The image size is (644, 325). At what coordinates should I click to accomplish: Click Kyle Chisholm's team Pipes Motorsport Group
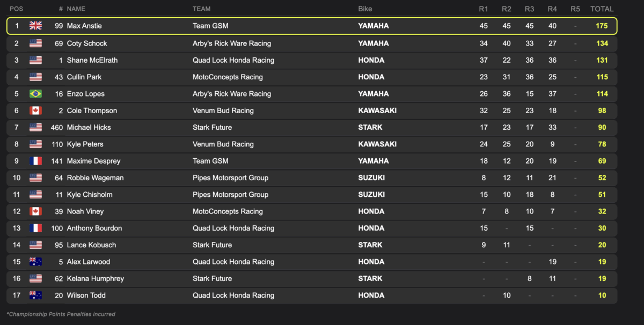coord(230,195)
